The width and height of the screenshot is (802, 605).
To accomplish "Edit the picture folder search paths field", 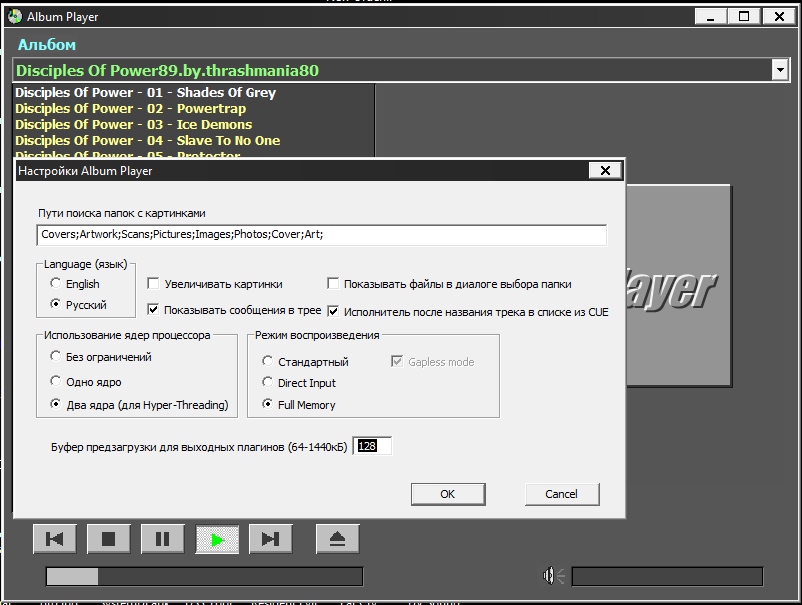I will 322,235.
